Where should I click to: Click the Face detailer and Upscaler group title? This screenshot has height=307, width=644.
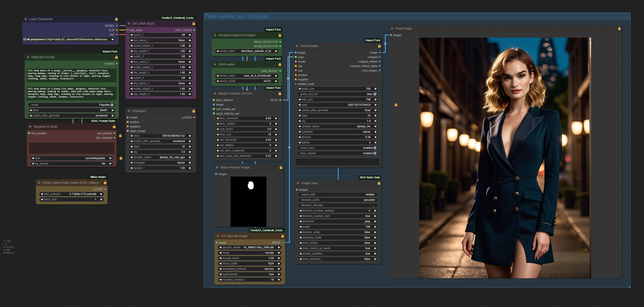point(237,16)
